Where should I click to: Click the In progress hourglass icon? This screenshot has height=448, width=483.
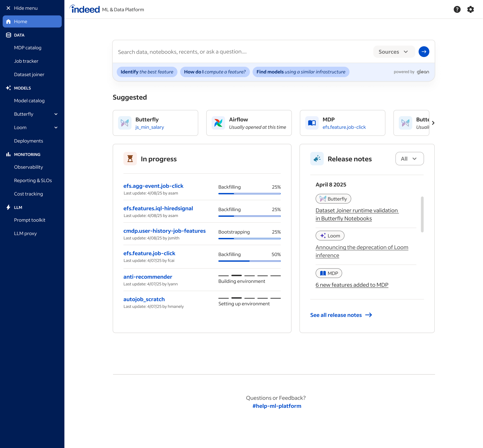[130, 159]
